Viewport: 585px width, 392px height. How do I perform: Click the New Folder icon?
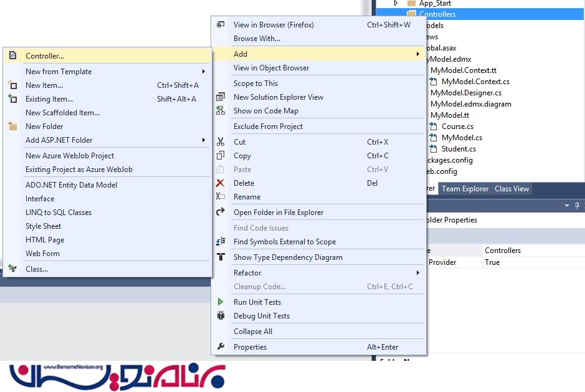coord(12,127)
